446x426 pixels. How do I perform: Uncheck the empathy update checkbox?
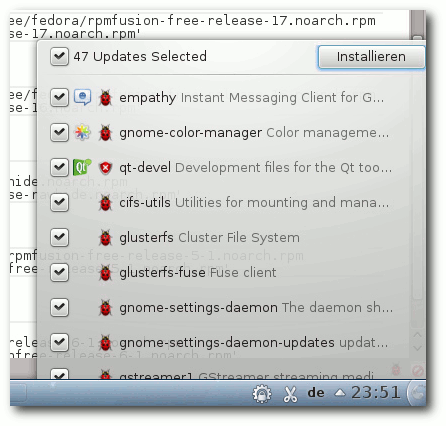(x=59, y=97)
